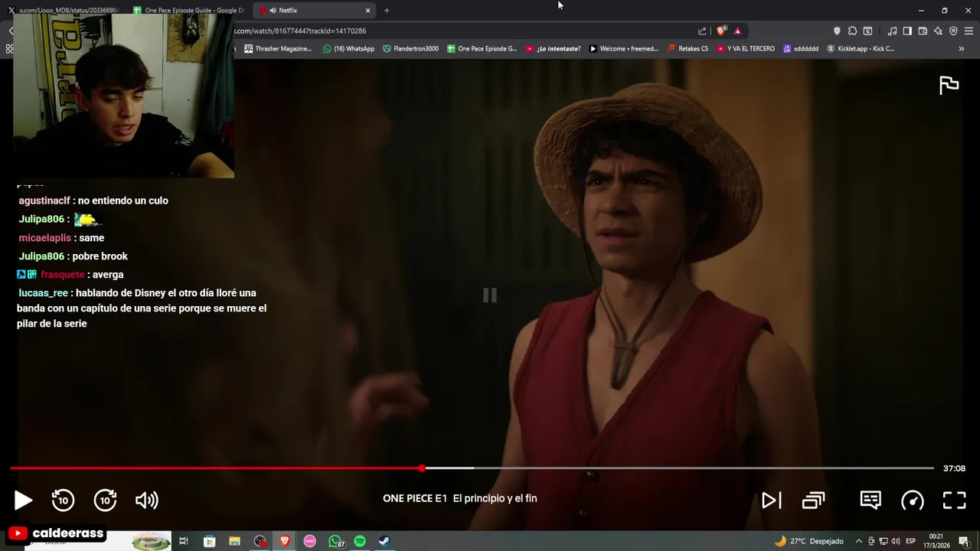Toggle the browser sidebar panel
Image resolution: width=980 pixels, height=551 pixels.
coord(907,31)
